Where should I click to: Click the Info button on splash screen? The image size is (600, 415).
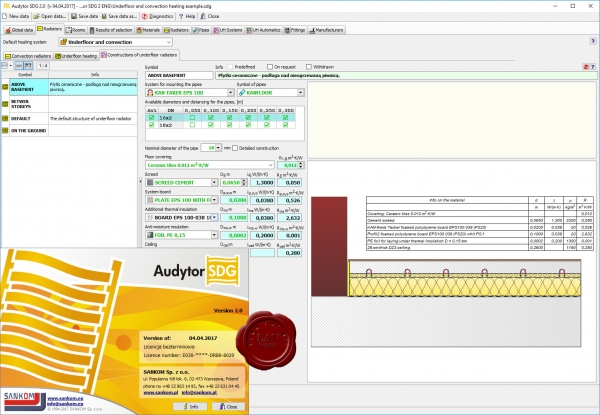click(x=190, y=407)
